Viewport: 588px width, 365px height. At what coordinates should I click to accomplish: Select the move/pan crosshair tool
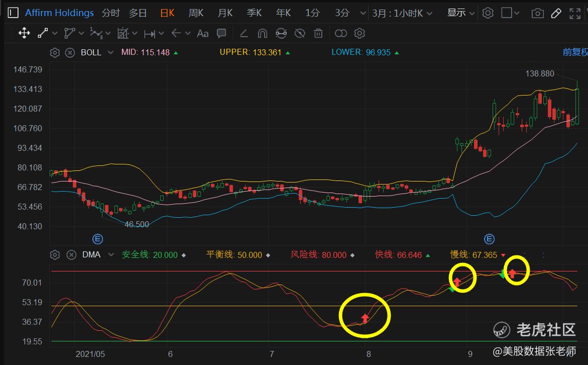coord(25,33)
